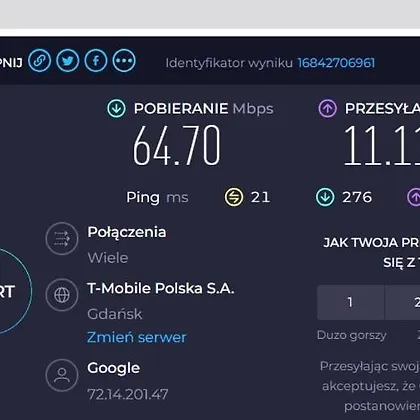Share result on Facebook
Screen dimensions: 420x420
pos(96,61)
